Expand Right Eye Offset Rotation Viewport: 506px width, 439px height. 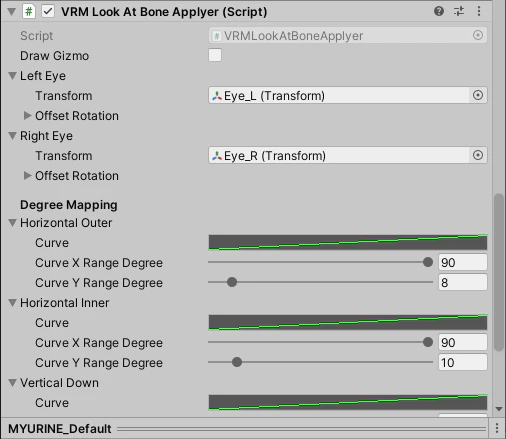click(27, 176)
